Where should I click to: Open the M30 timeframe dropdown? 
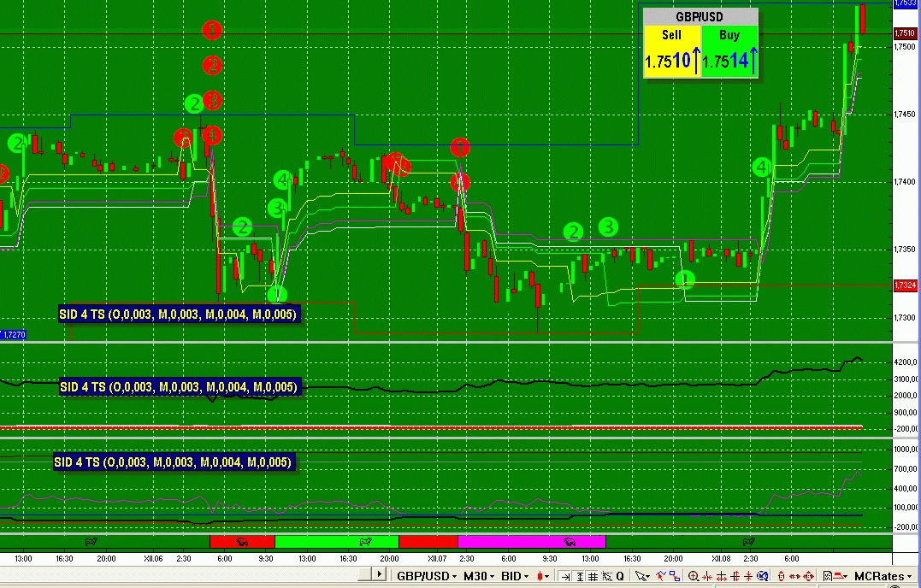[478, 576]
